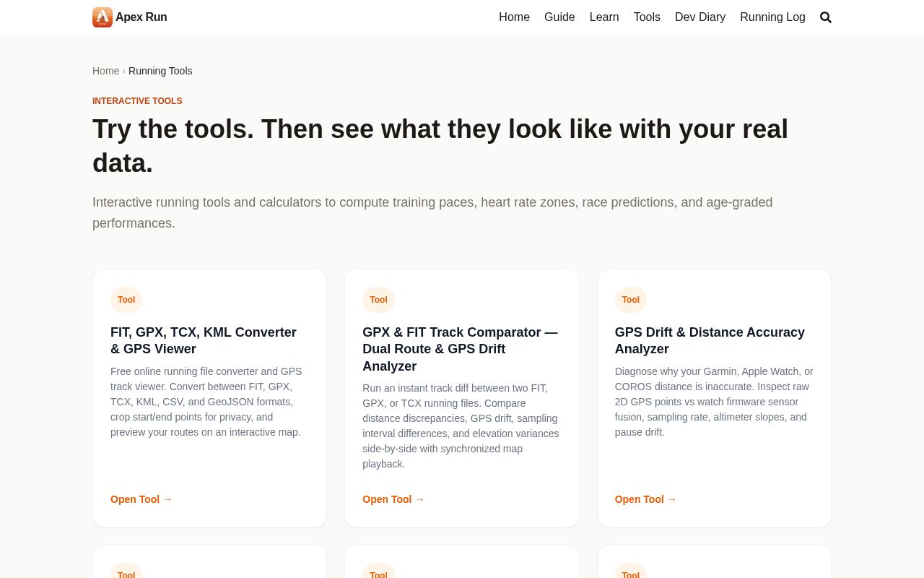Click the 'Free online running file converter' description
924x578 pixels.
pos(206,402)
